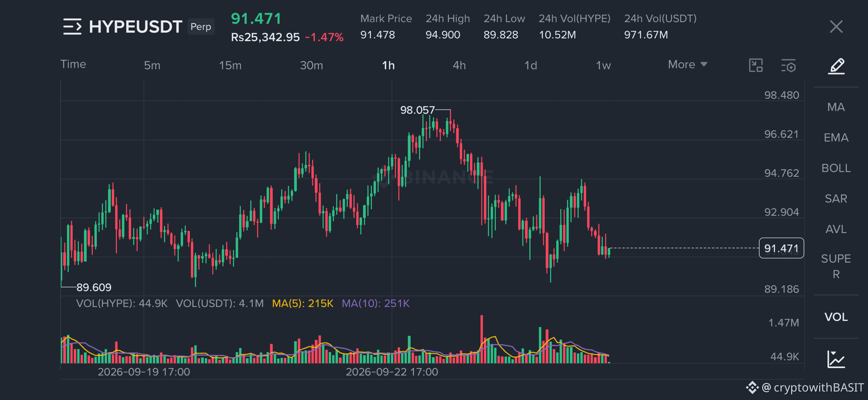Close the chart view with X

pos(836,27)
